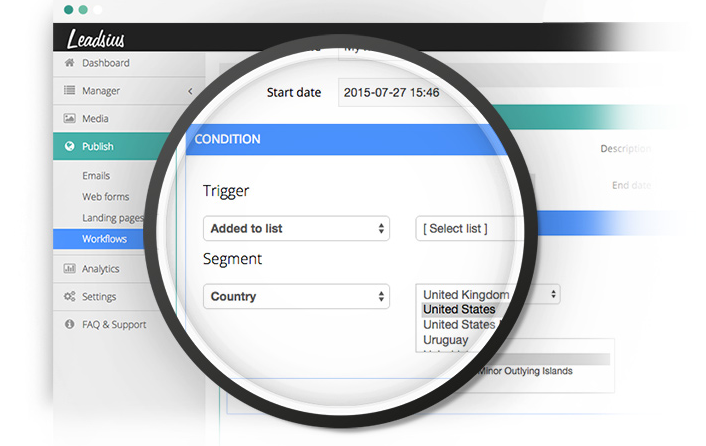Choose Uruguay from country list
The height and width of the screenshot is (446, 706).
coord(446,340)
